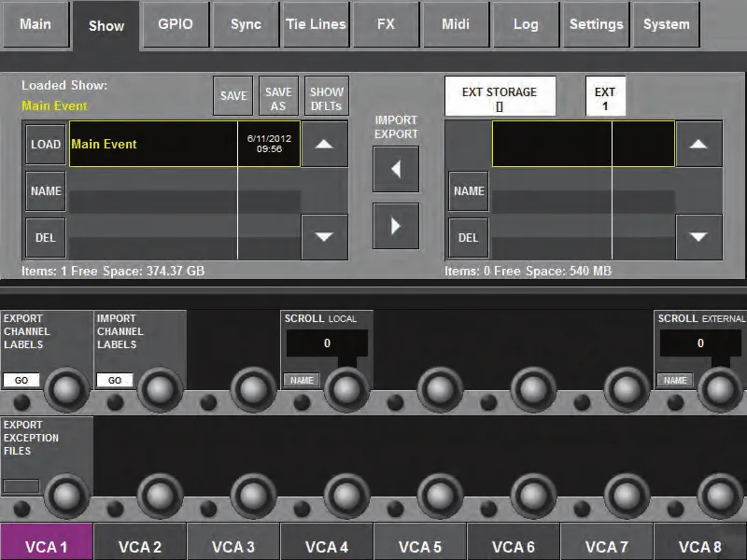Viewport: 747px width, 560px height.
Task: Switch to the GPIO tab
Action: tap(176, 24)
